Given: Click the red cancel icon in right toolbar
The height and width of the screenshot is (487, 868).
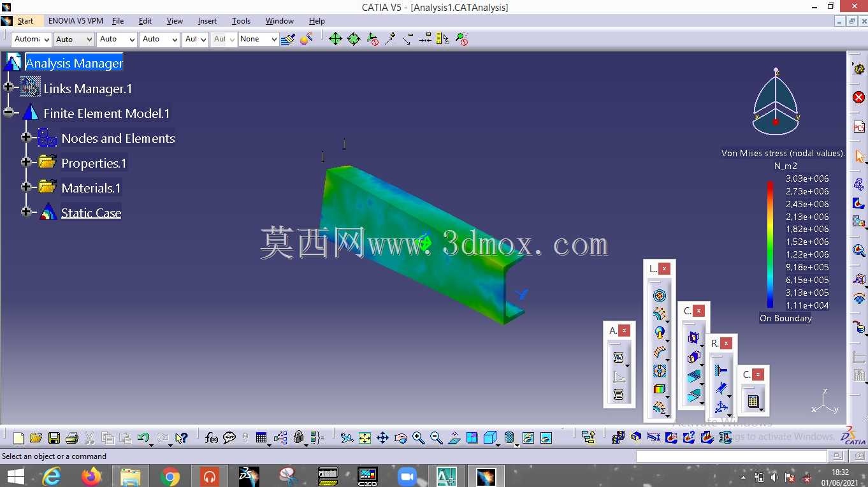Looking at the screenshot, I should coord(858,98).
